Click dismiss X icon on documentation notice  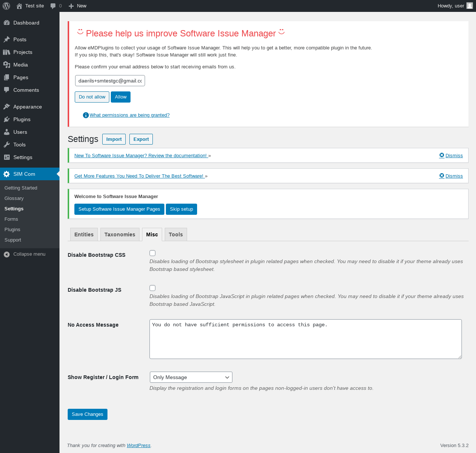[442, 155]
